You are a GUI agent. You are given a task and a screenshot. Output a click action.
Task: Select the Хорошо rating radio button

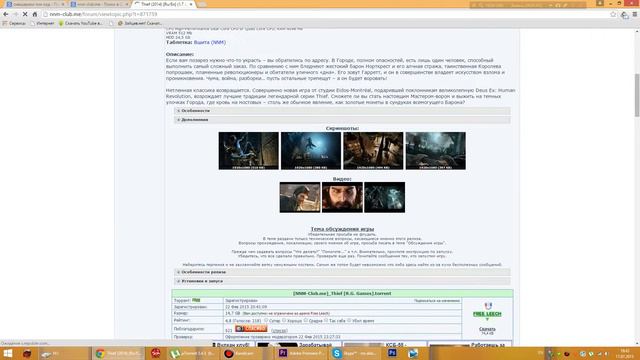[x=284, y=320]
